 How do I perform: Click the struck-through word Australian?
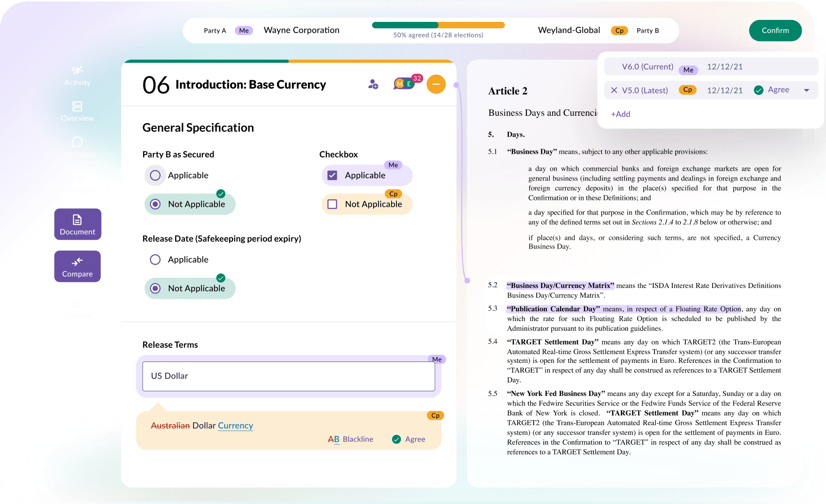pos(170,426)
